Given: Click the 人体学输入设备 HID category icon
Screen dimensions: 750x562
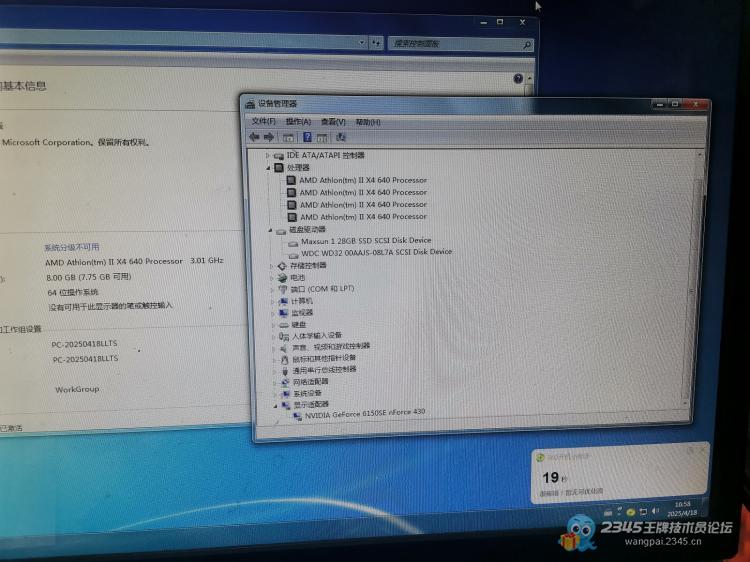Looking at the screenshot, I should pos(284,336).
